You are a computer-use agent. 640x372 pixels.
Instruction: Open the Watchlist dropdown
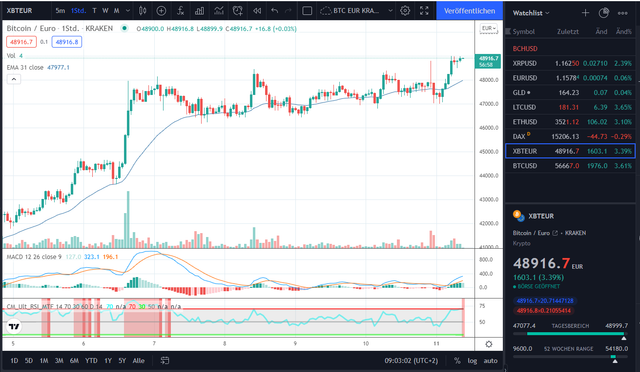click(531, 13)
